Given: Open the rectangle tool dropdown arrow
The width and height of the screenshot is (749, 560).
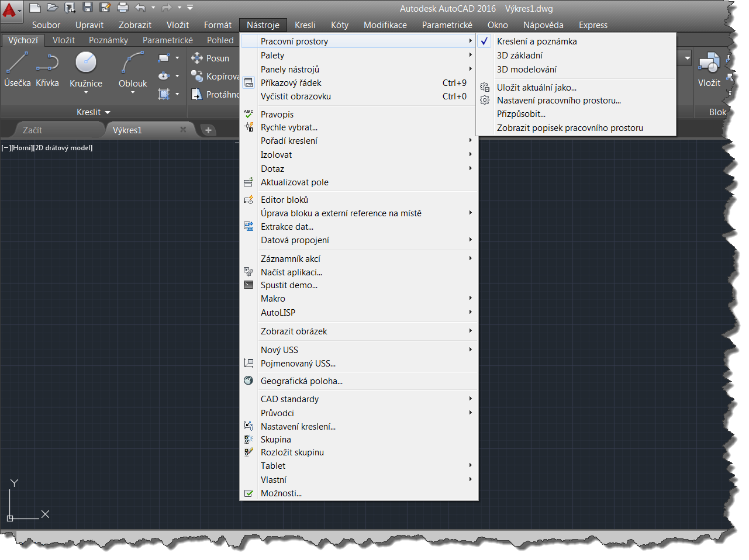Looking at the screenshot, I should (177, 58).
